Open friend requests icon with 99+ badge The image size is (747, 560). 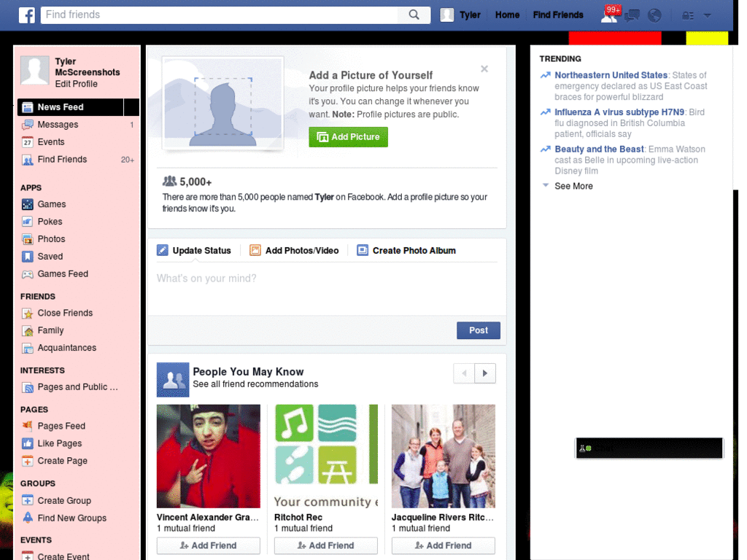[610, 15]
